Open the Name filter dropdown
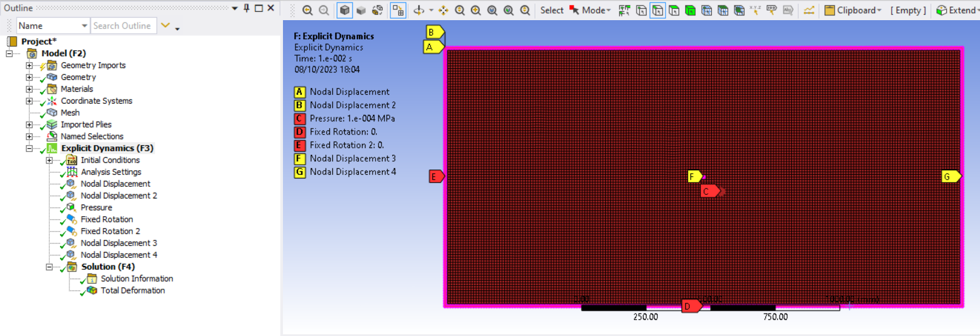 pos(84,25)
